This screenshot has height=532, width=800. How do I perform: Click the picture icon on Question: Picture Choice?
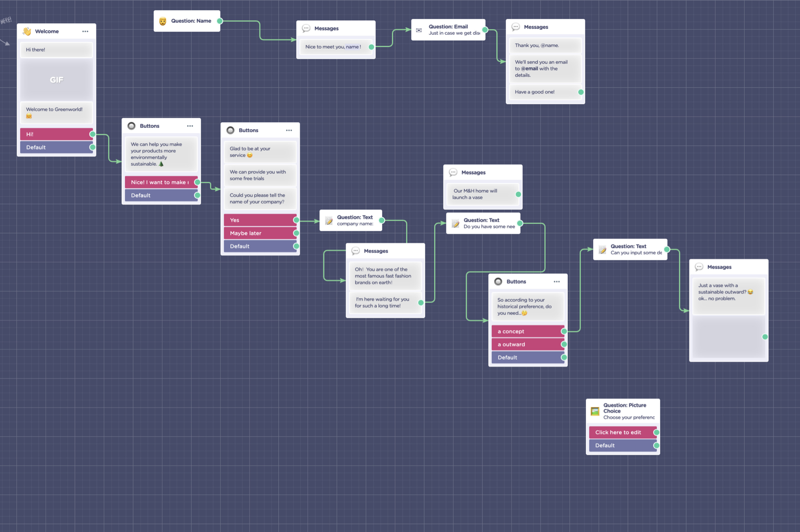[595, 411]
